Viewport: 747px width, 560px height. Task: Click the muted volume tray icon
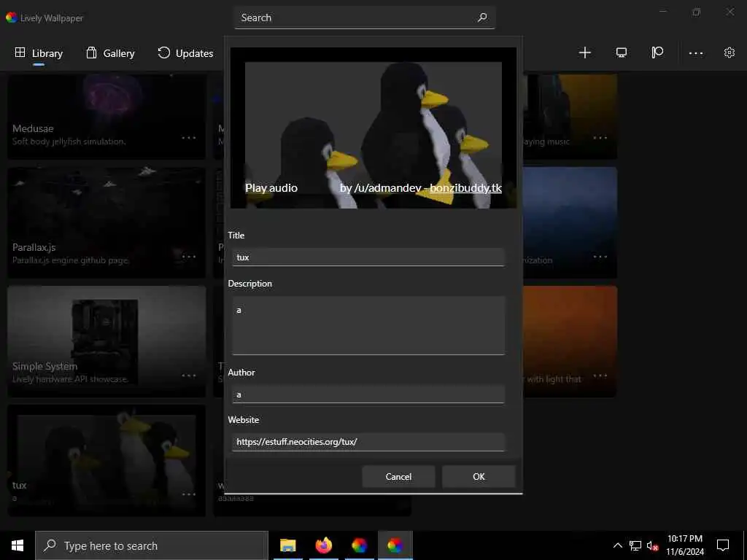point(652,545)
